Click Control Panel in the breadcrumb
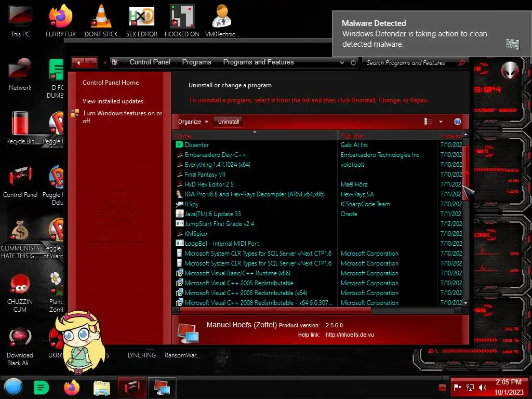The height and width of the screenshot is (399, 532). click(x=150, y=62)
